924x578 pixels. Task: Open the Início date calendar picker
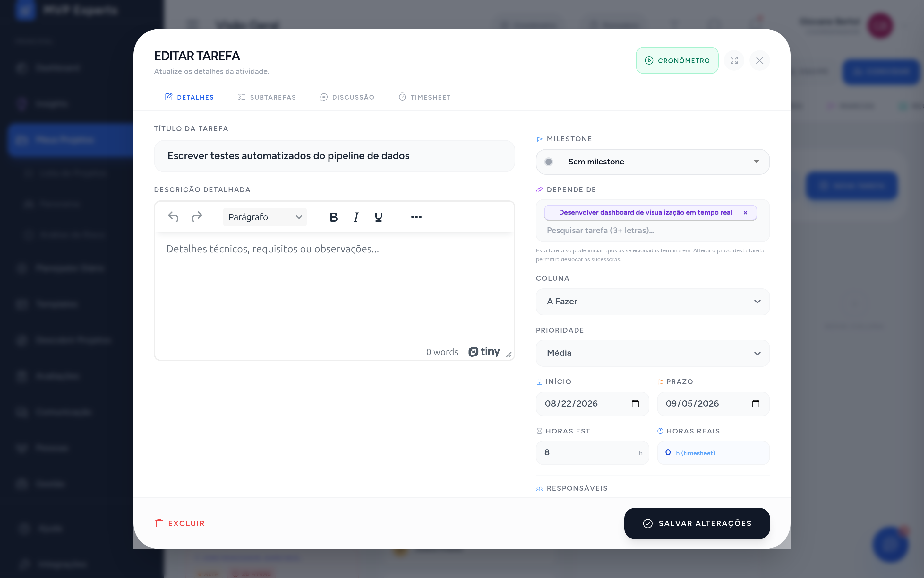pos(635,404)
